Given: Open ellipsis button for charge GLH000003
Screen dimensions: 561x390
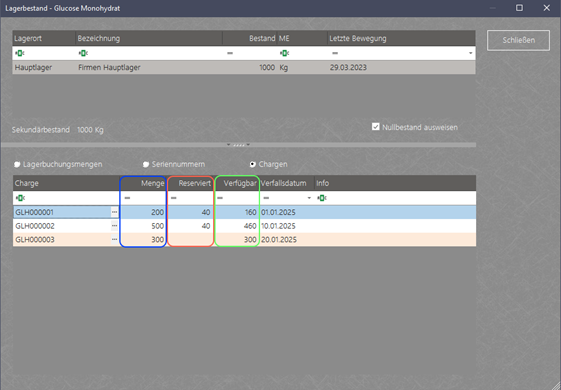Looking at the screenshot, I should (114, 239).
